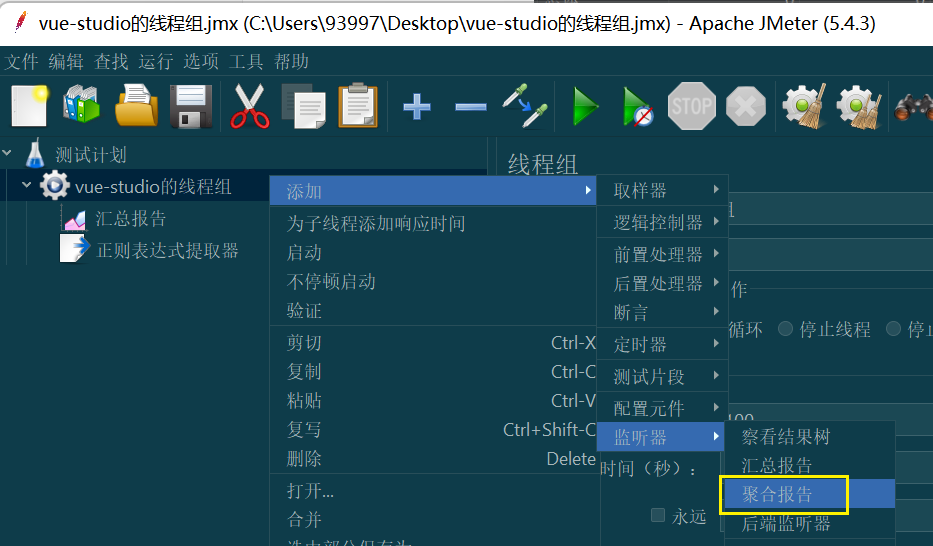The image size is (933, 546).
Task: Click the JMeter feather title bar icon
Action: pyautogui.click(x=21, y=22)
